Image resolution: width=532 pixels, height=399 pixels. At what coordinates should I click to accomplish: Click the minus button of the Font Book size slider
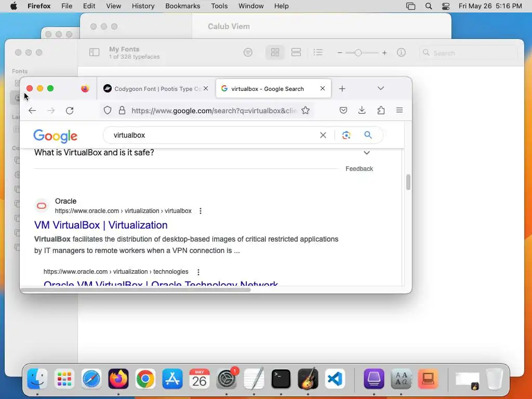coord(340,53)
